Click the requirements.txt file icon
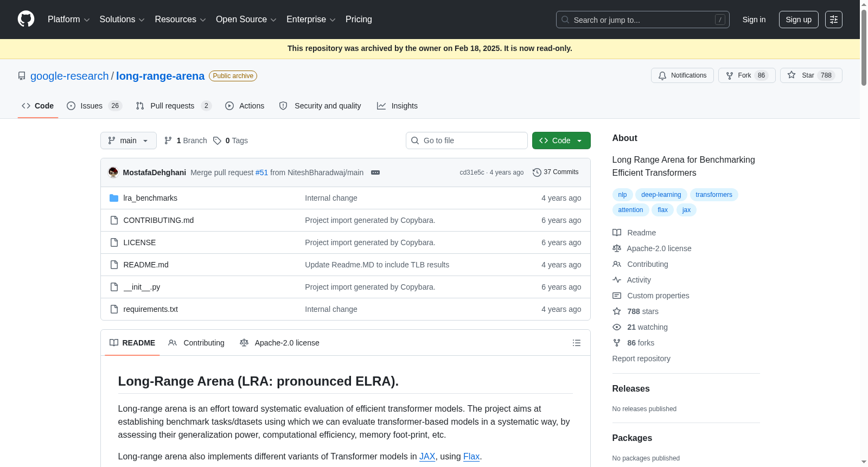This screenshot has width=868, height=467. [x=114, y=309]
